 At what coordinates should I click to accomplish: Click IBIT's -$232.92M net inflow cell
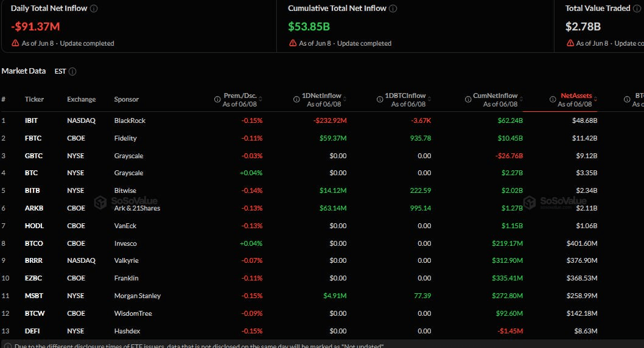pos(330,120)
